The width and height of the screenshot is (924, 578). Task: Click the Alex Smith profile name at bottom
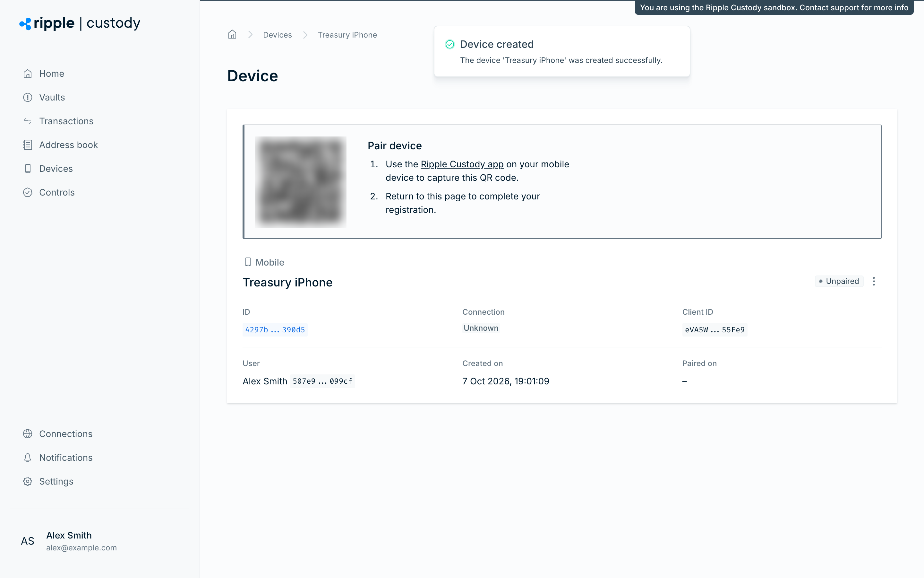[69, 535]
